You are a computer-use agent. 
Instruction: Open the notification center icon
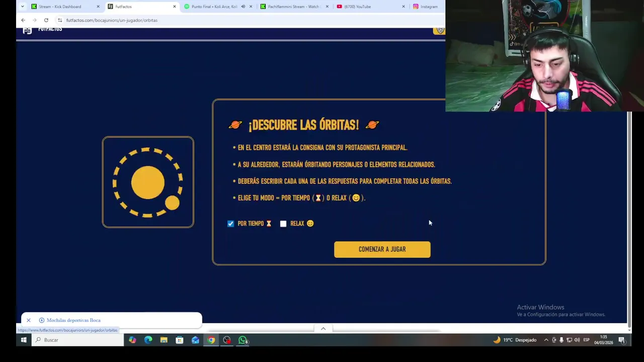pos(622,340)
